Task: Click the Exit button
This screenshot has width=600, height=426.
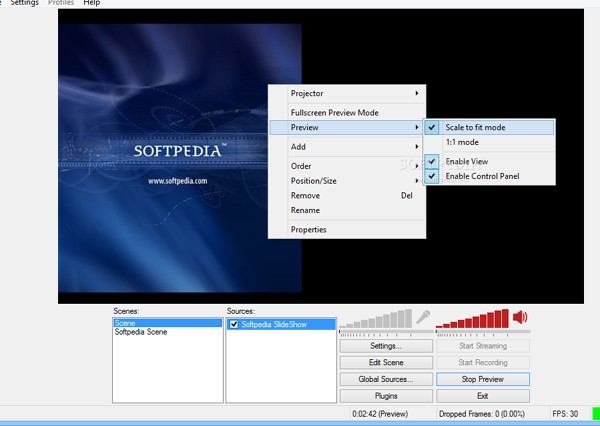Action: pos(483,396)
